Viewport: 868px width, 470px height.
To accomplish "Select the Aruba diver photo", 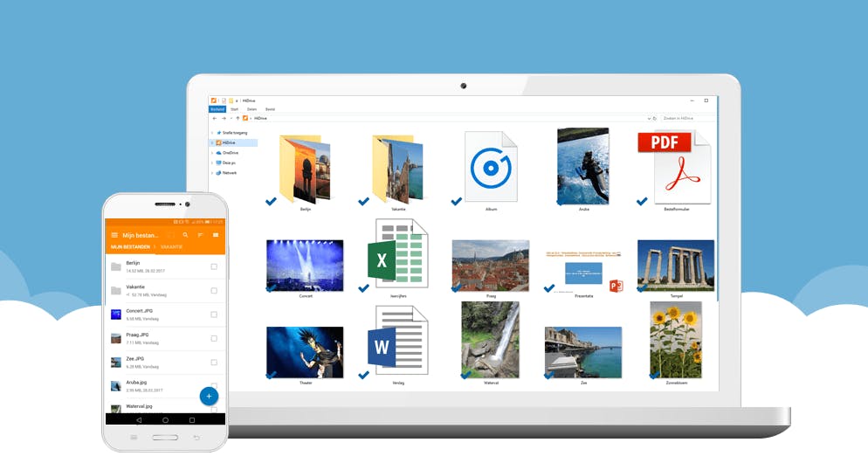I will (583, 166).
